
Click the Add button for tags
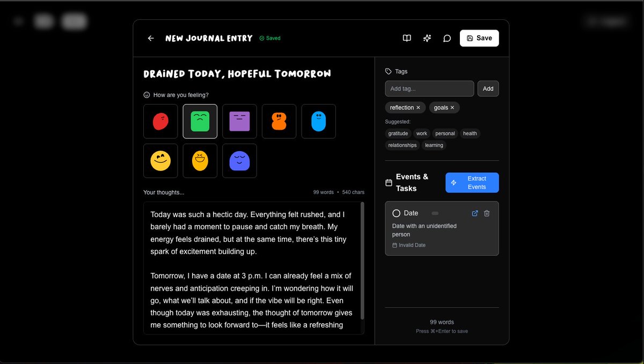(x=488, y=88)
